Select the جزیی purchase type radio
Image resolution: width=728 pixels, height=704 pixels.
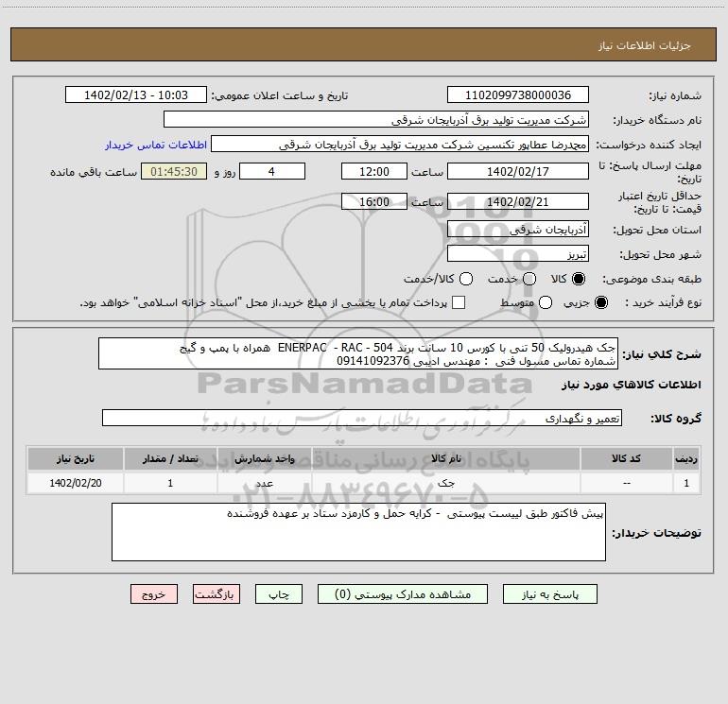point(601,302)
